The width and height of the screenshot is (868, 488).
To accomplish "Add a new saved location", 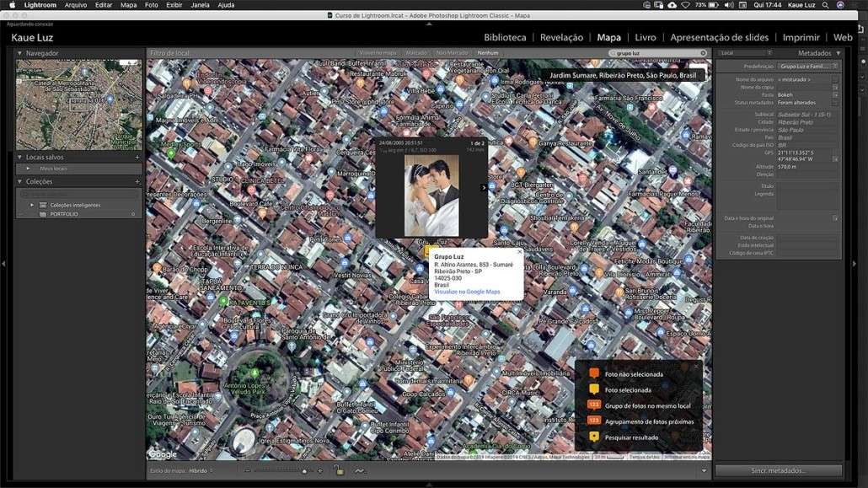I will 137,158.
